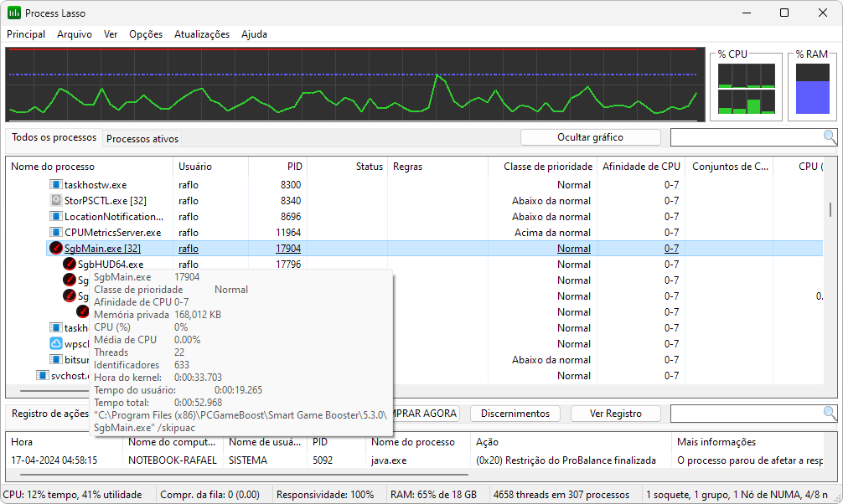Viewport: 843px width, 504px height.
Task: Open the Opções menu
Action: point(146,33)
